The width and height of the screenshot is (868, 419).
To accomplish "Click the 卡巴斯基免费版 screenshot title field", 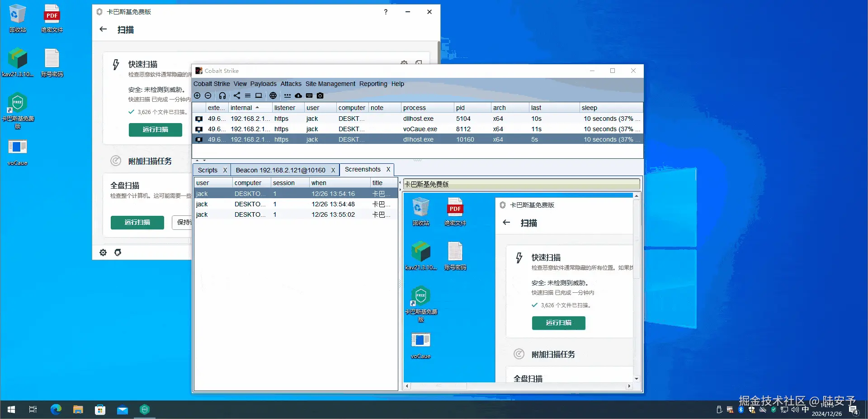I will 521,184.
